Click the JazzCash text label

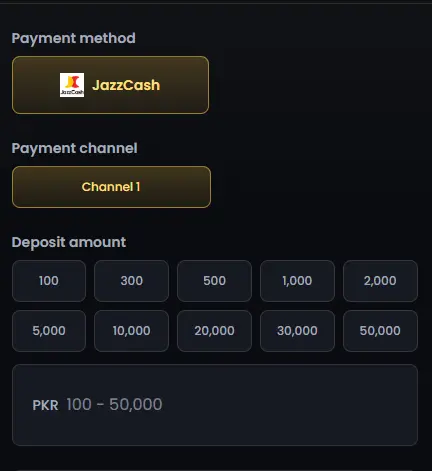click(126, 85)
